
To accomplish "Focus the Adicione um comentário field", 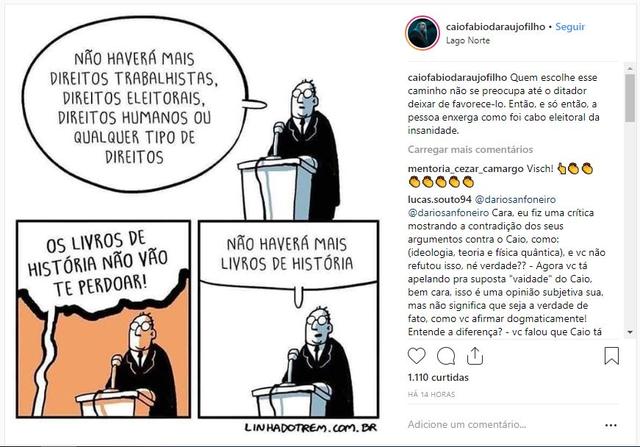I will [502, 425].
